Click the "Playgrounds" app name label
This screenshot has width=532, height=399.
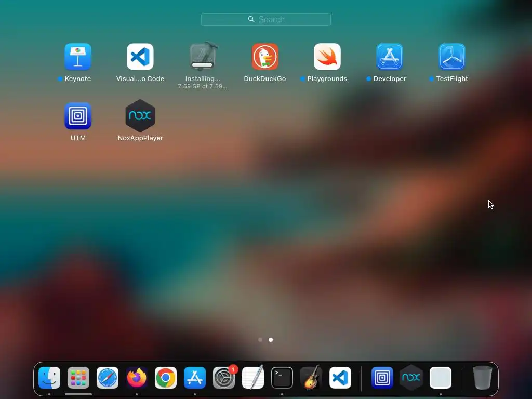[x=327, y=79]
